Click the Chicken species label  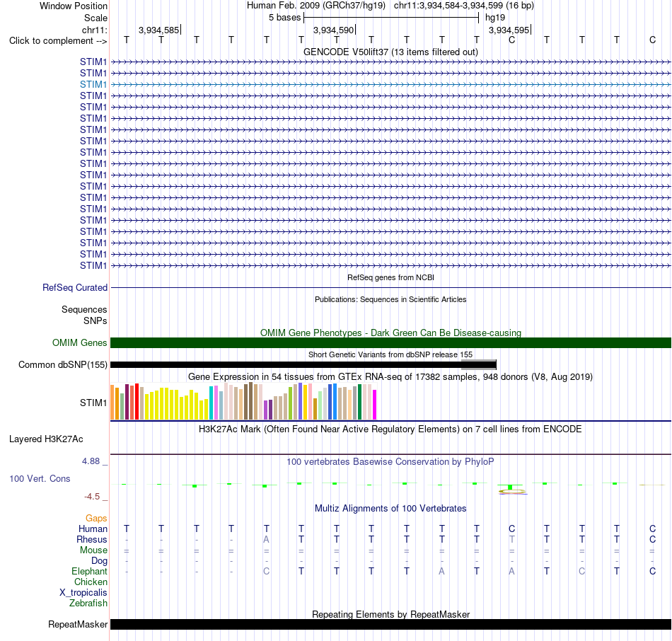pyautogui.click(x=91, y=582)
